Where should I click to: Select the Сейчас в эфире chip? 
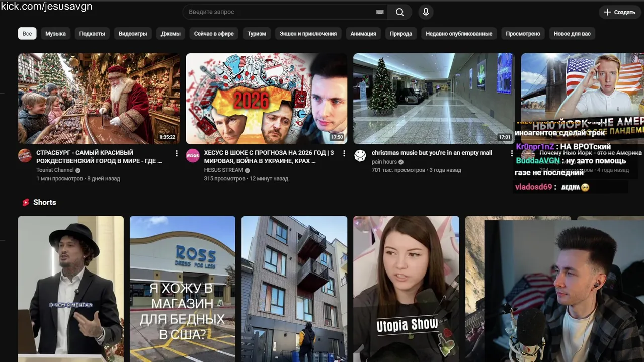(214, 34)
